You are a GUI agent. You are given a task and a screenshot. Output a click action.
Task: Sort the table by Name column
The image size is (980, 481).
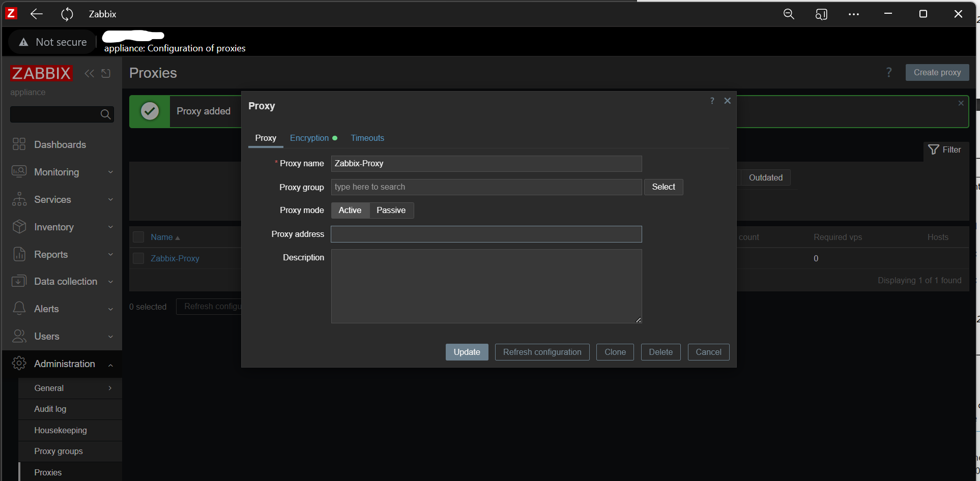165,237
